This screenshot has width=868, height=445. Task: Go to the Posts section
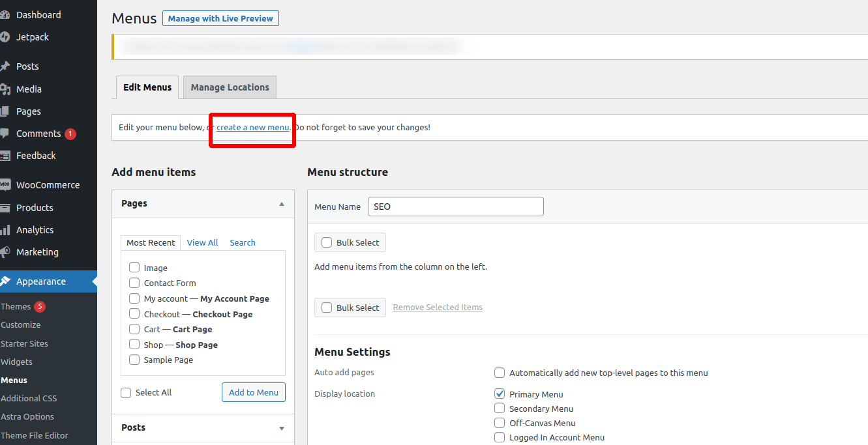click(x=27, y=66)
